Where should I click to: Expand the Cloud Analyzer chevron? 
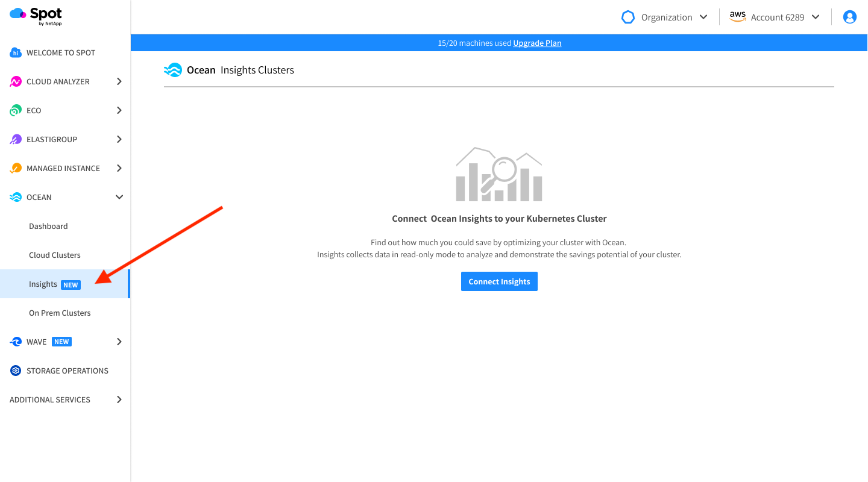[x=119, y=81]
